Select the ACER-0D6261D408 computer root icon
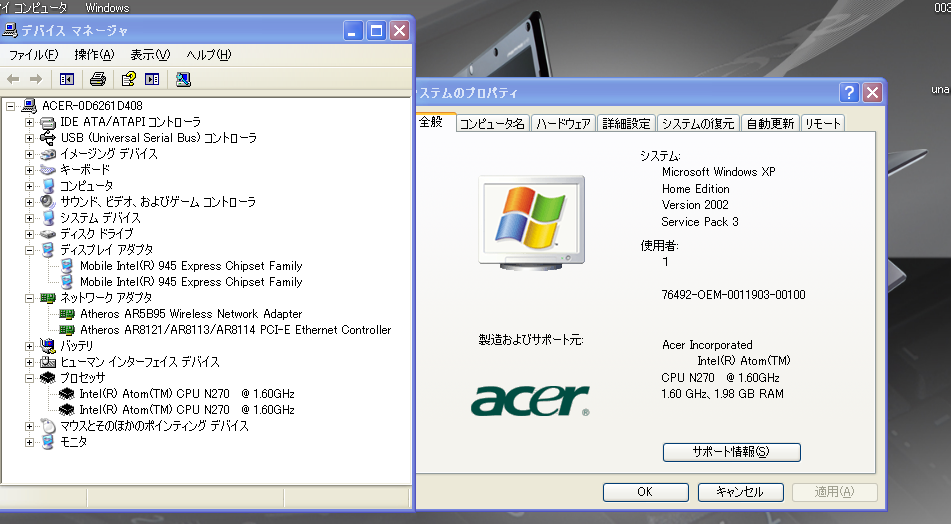The height and width of the screenshot is (524, 951). coord(29,106)
